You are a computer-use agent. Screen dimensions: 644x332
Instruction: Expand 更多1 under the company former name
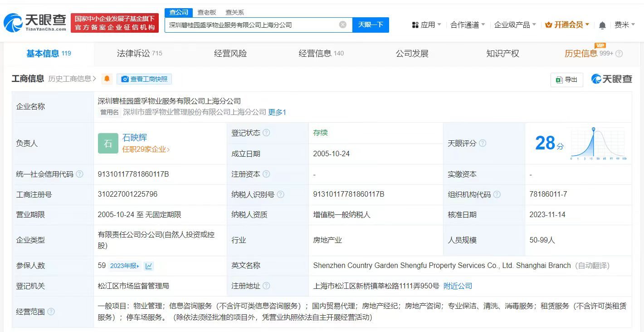tap(277, 112)
